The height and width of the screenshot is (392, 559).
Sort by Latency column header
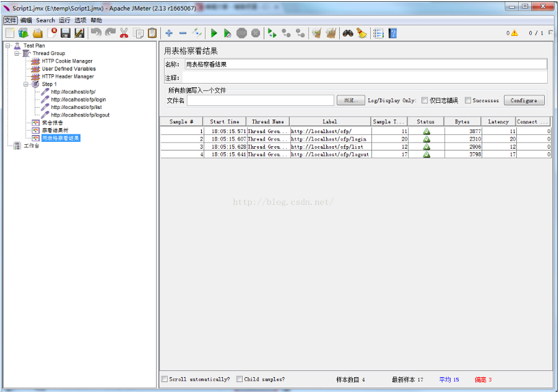coord(498,121)
